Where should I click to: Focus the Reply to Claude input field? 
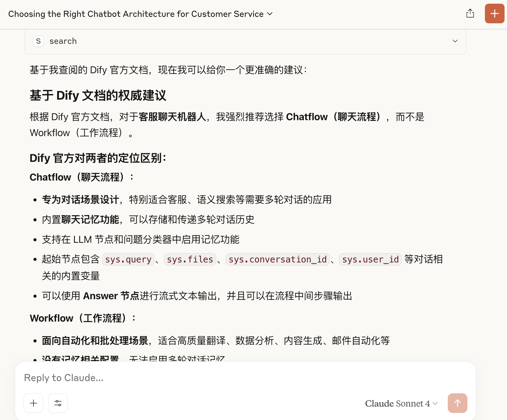coord(215,378)
